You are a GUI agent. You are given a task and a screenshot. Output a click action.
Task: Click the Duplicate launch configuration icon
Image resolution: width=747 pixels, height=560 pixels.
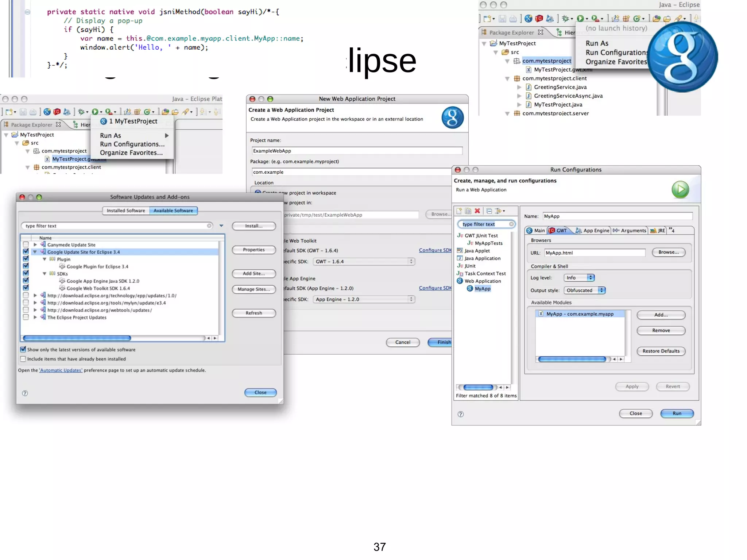tap(468, 211)
